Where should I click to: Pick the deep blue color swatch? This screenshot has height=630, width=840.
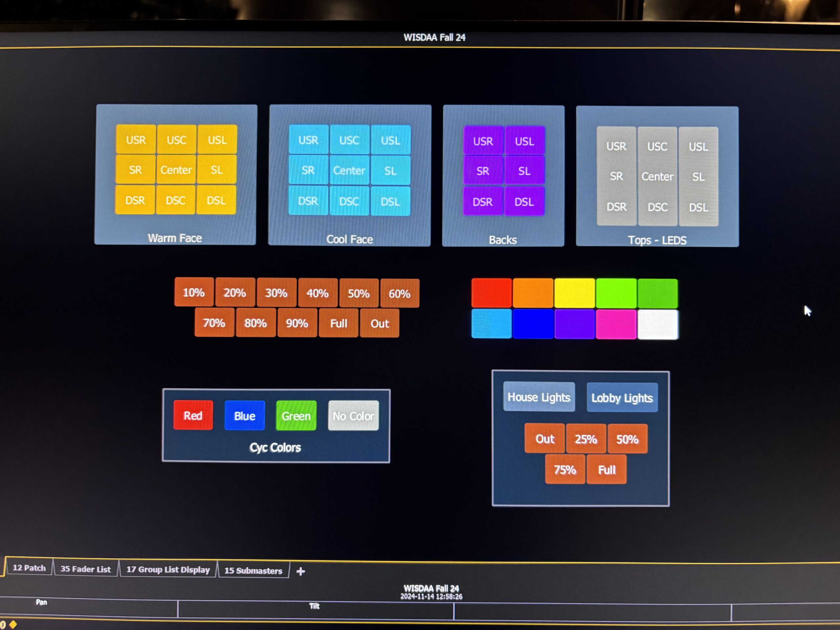[533, 324]
